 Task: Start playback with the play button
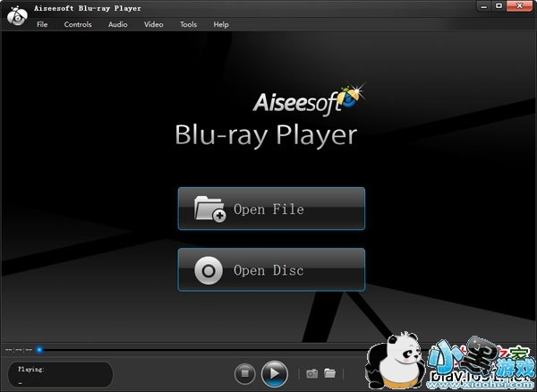tap(275, 373)
